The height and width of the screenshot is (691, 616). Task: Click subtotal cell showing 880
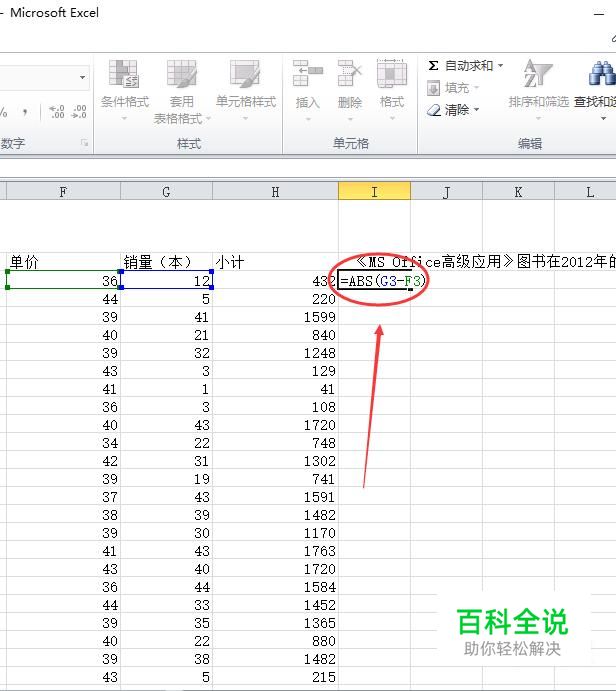[275, 641]
